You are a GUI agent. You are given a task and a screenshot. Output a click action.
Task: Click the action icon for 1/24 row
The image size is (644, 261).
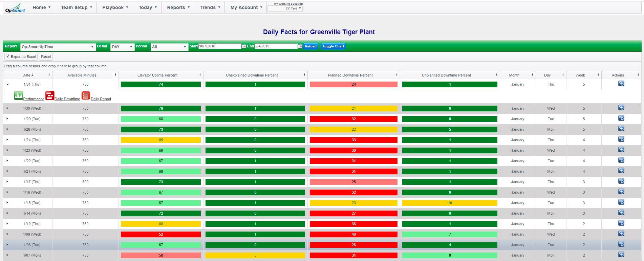[x=621, y=139]
